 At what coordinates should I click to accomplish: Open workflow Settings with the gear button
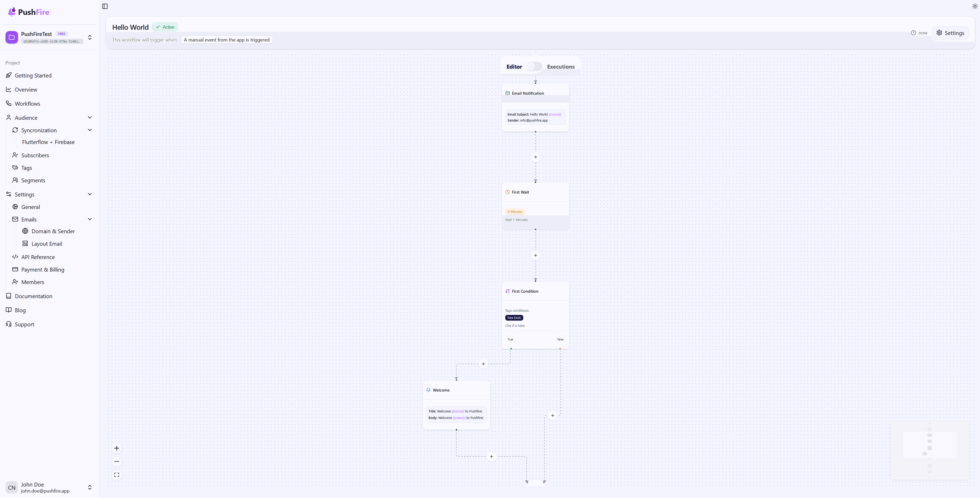coord(950,33)
